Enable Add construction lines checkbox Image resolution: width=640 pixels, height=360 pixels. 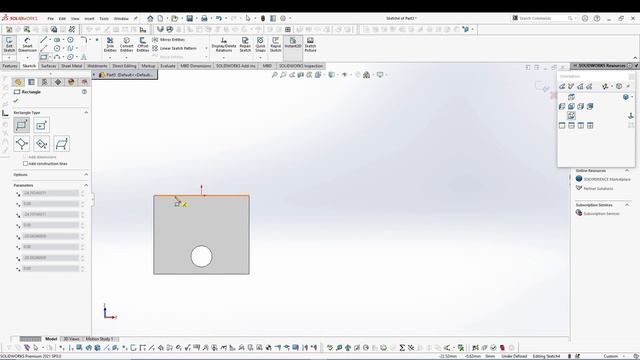point(25,164)
